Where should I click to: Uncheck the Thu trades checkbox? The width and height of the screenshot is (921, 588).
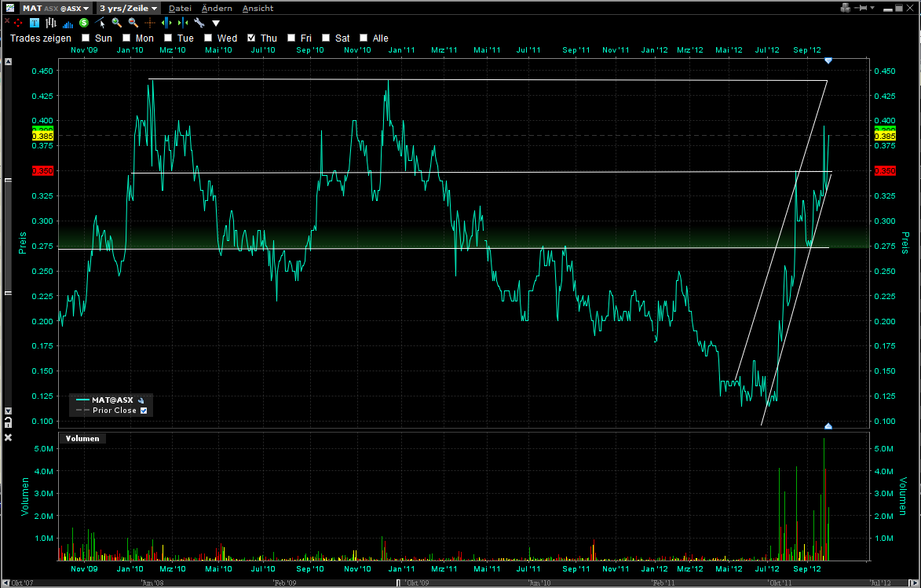251,38
